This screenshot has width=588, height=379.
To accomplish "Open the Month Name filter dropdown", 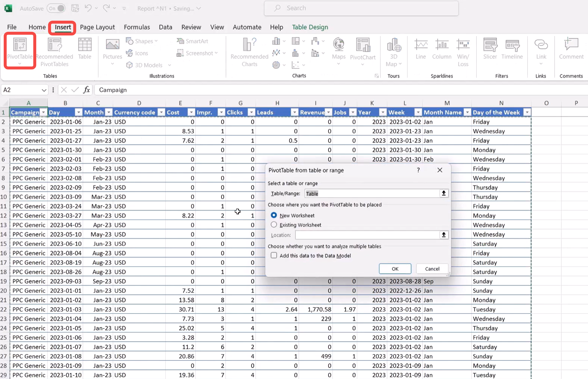I will pyautogui.click(x=467, y=112).
